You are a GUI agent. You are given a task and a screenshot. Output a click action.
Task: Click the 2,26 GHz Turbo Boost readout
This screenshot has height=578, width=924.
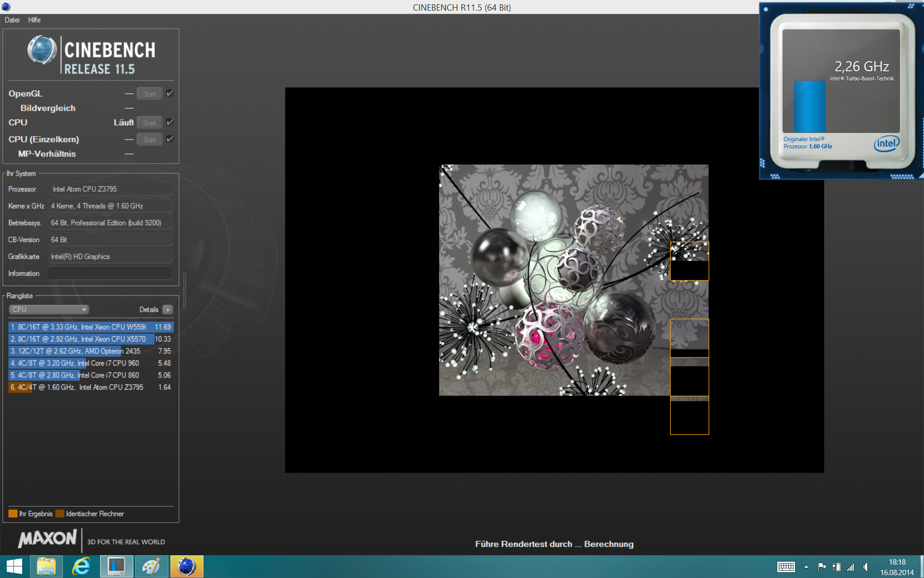tap(861, 66)
